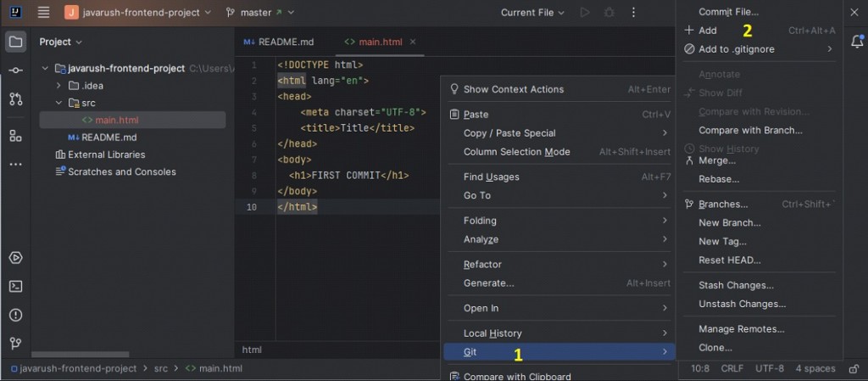Screen dimensions: 868x381
Task: Expand the Analyze submenu
Action: coord(559,239)
